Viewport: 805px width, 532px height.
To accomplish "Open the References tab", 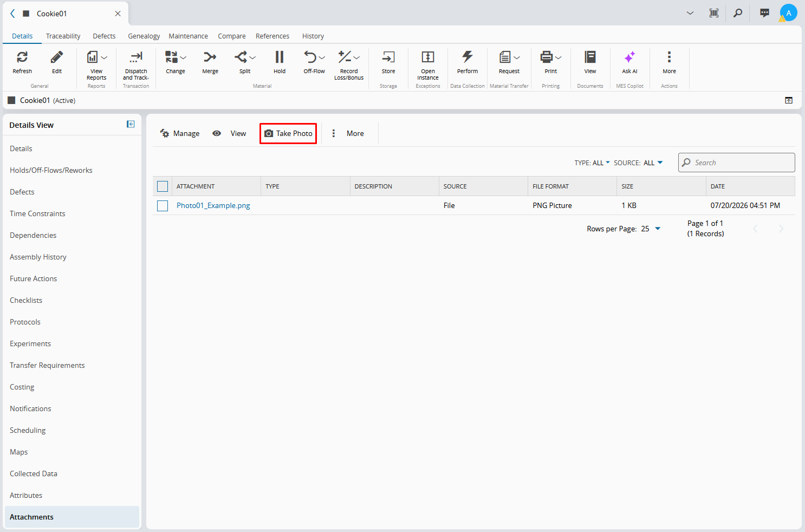I will [272, 36].
